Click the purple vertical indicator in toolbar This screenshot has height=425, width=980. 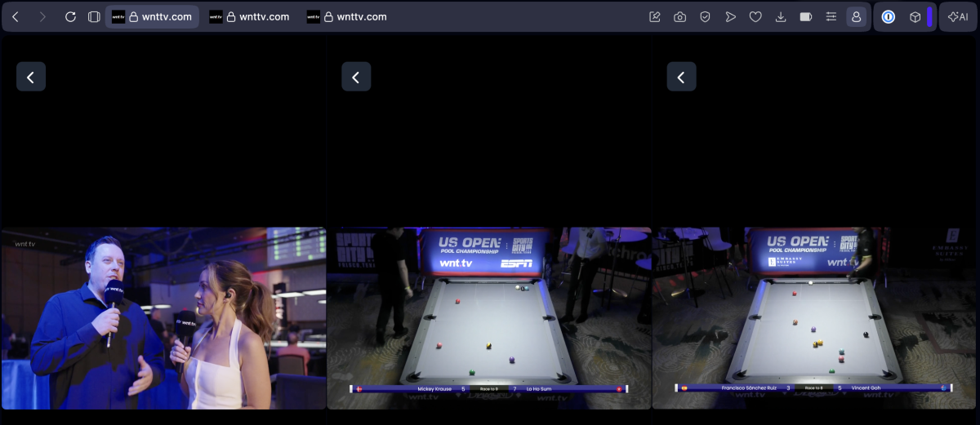[x=930, y=16]
